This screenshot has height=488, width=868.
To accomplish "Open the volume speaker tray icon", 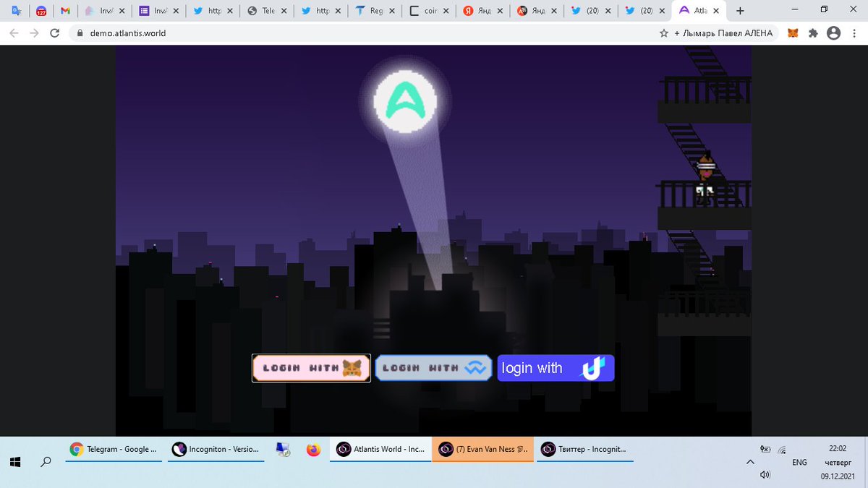I will pos(766,475).
